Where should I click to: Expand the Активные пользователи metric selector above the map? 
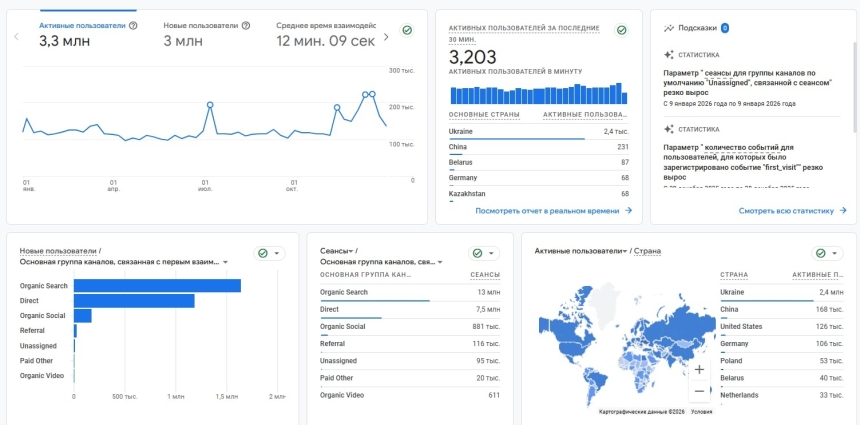(627, 251)
